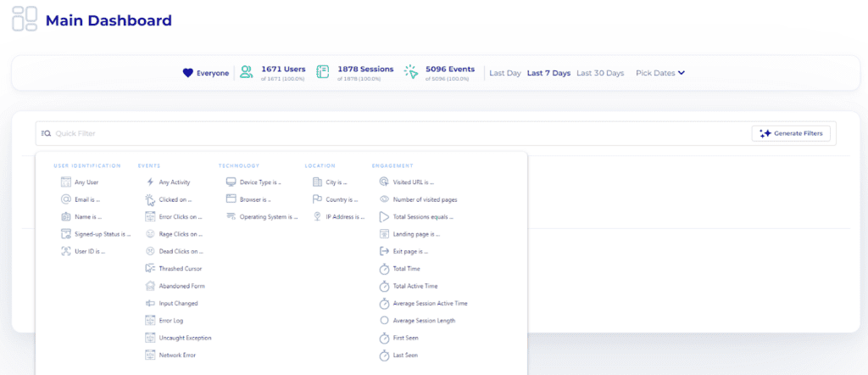Click the Sessions count icon
The width and height of the screenshot is (868, 375).
(323, 73)
